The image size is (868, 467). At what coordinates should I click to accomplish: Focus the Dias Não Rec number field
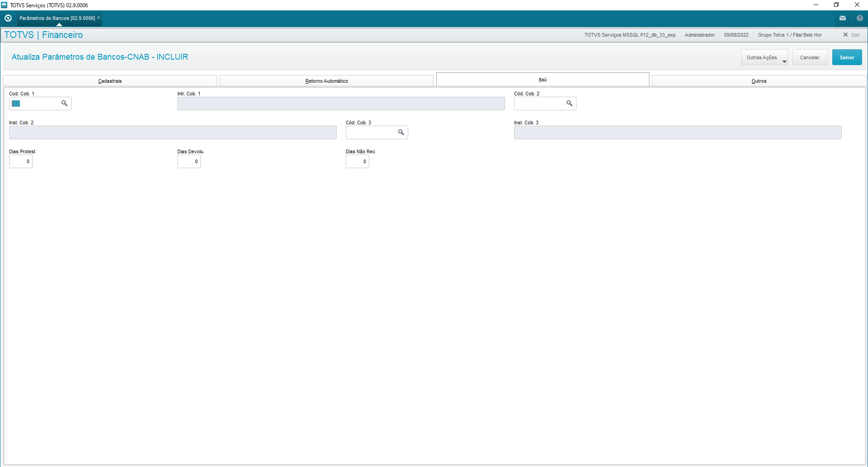[358, 161]
